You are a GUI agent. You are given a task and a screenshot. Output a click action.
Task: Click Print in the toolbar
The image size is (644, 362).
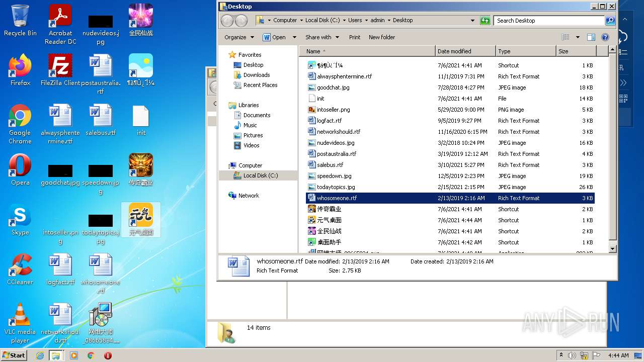coord(355,37)
